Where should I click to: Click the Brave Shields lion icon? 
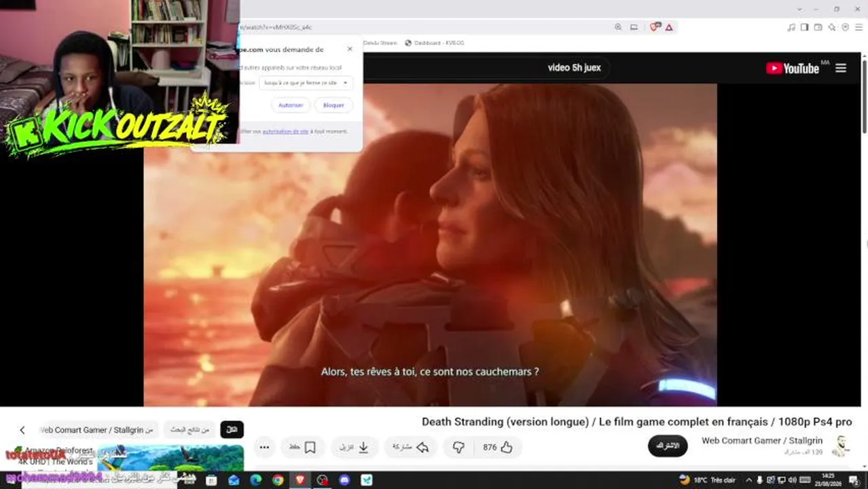[655, 27]
